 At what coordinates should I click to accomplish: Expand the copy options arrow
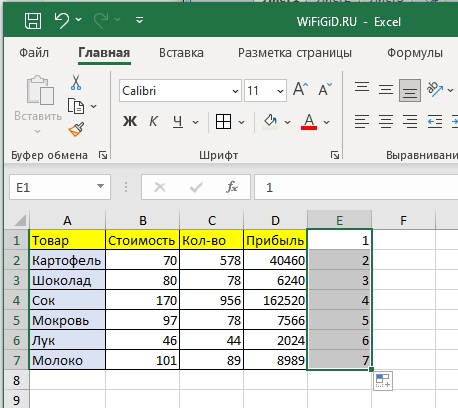tap(94, 106)
